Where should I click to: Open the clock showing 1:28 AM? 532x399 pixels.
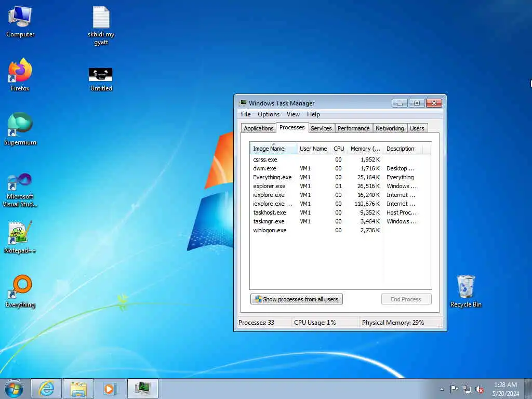coord(506,389)
